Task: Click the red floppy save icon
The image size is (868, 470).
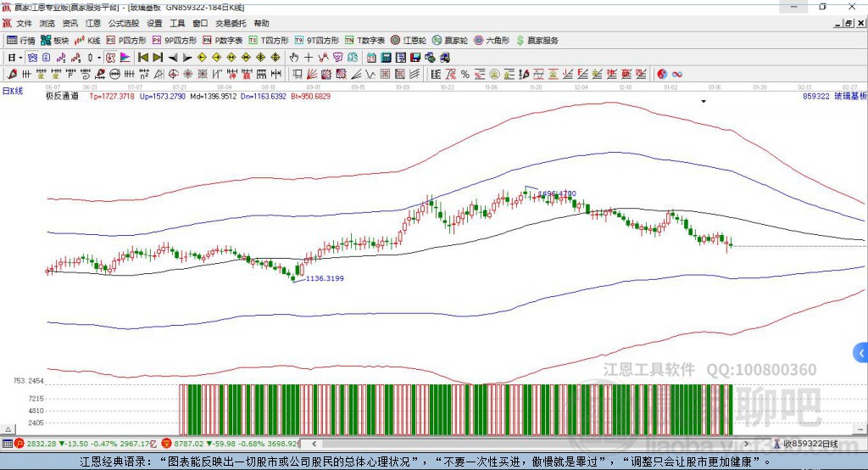Action: 415,58
